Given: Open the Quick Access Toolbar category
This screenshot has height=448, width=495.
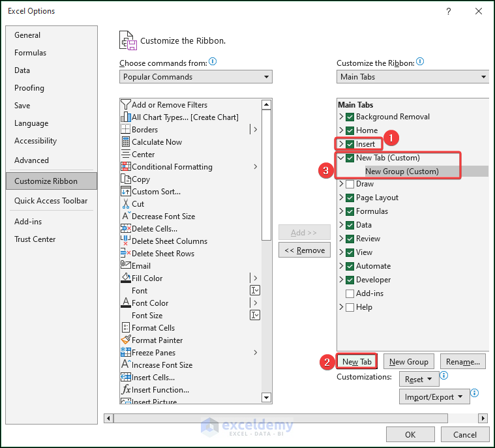Looking at the screenshot, I should (x=51, y=200).
